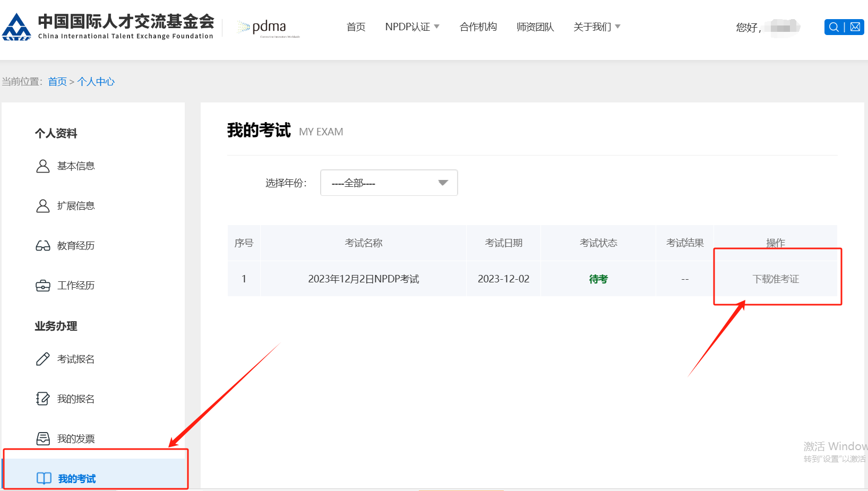Click the 下载准考证 link
The width and height of the screenshot is (868, 491).
776,279
